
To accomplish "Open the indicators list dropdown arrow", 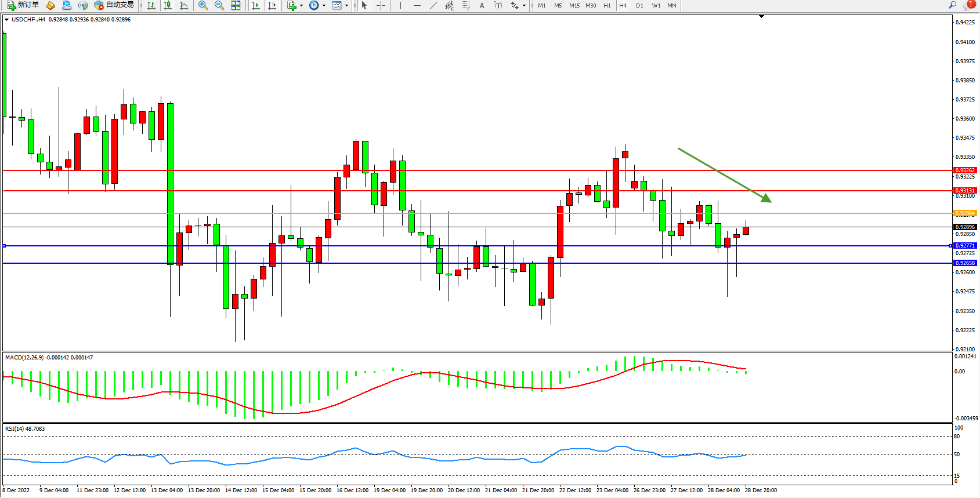I will tap(301, 5).
